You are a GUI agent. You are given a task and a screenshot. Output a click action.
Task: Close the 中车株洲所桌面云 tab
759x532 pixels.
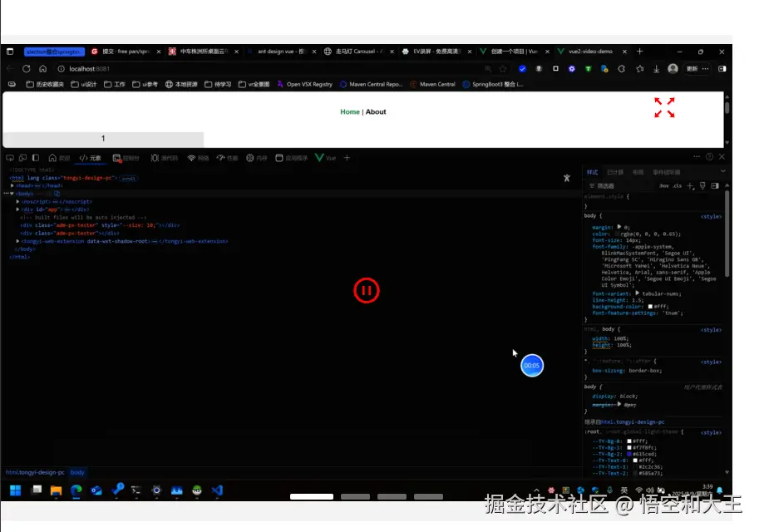click(x=236, y=52)
